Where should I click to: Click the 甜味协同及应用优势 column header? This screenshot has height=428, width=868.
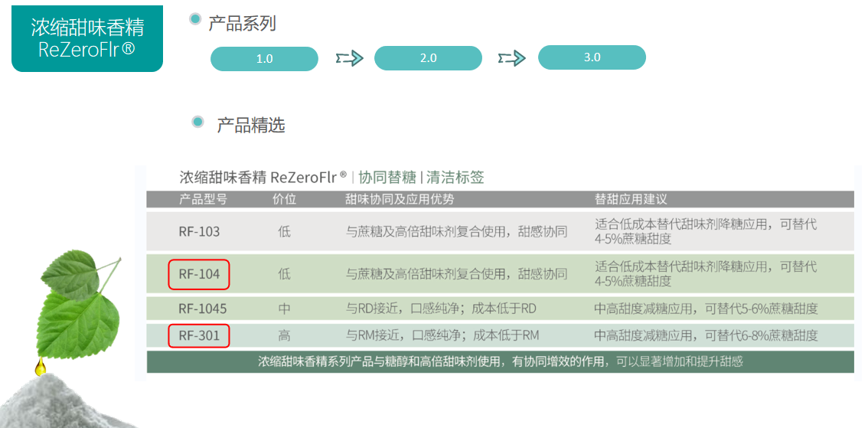pyautogui.click(x=400, y=199)
